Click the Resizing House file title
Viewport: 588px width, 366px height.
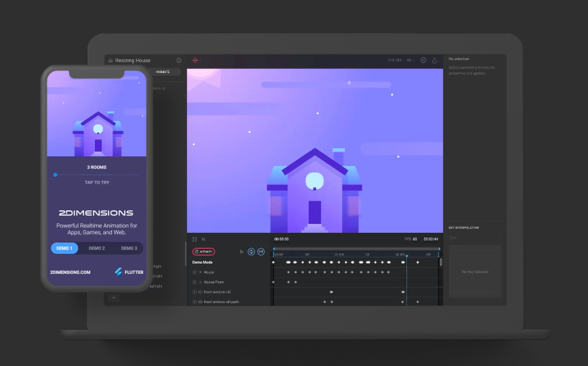pyautogui.click(x=132, y=60)
